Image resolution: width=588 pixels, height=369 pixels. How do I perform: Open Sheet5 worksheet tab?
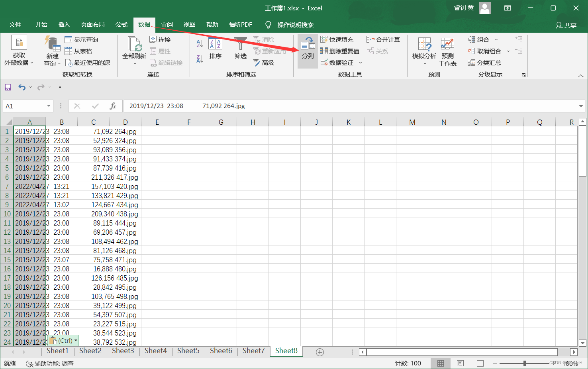click(188, 351)
